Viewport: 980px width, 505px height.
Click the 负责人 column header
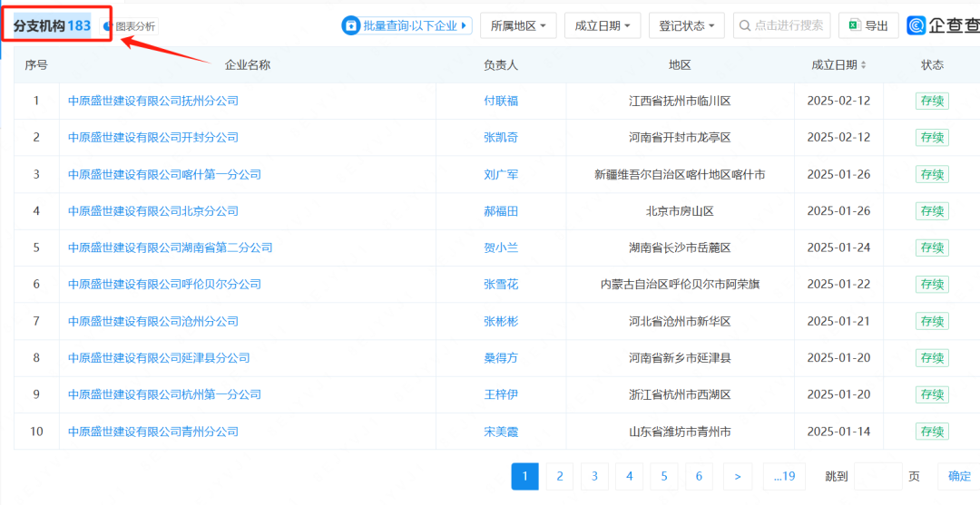point(501,64)
